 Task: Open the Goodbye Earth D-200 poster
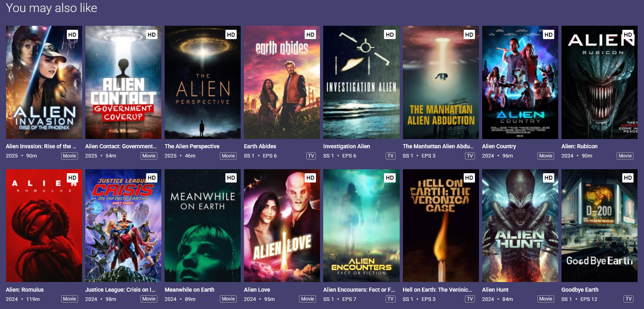[599, 226]
